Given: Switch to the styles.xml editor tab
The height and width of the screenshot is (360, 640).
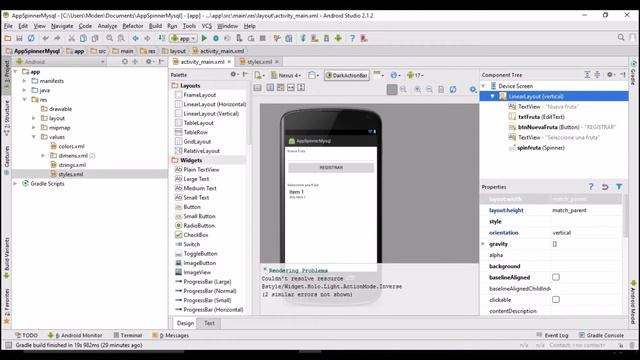Looking at the screenshot, I should tap(259, 62).
